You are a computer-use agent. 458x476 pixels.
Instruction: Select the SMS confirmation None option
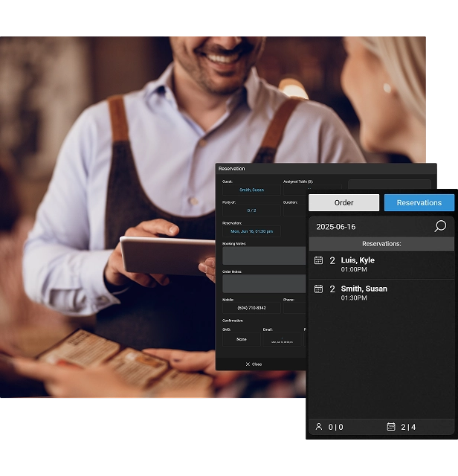pyautogui.click(x=242, y=339)
